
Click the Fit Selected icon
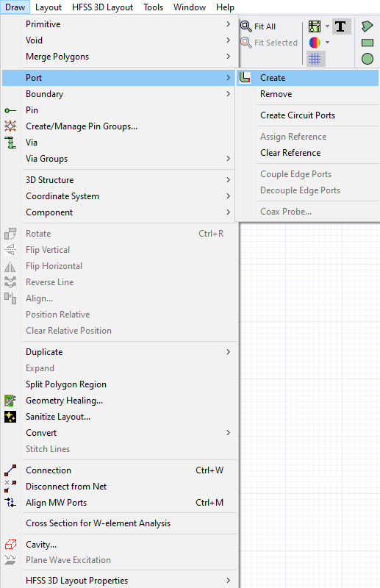246,43
